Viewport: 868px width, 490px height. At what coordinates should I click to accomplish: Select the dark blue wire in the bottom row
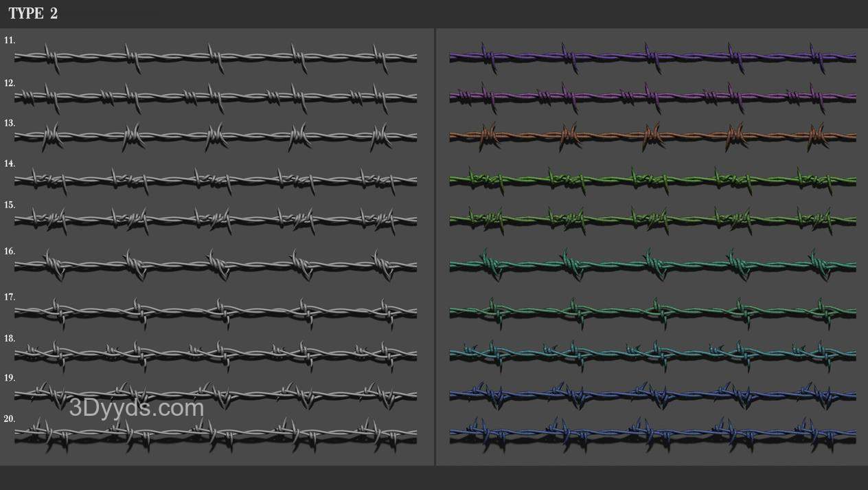pyautogui.click(x=652, y=434)
